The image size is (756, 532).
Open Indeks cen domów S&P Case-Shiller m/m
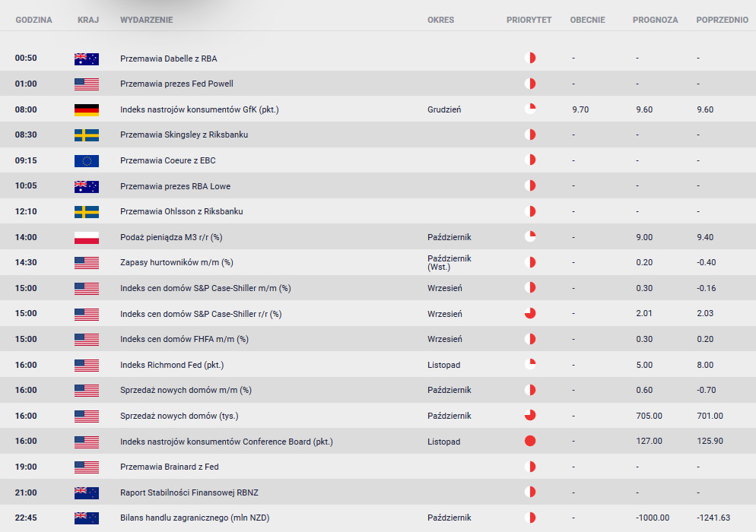(205, 288)
